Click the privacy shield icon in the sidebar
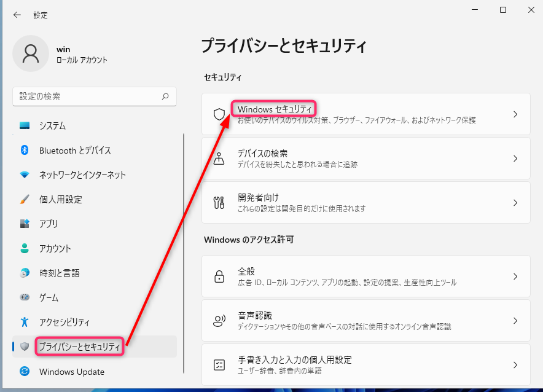This screenshot has height=392, width=543. pos(25,347)
